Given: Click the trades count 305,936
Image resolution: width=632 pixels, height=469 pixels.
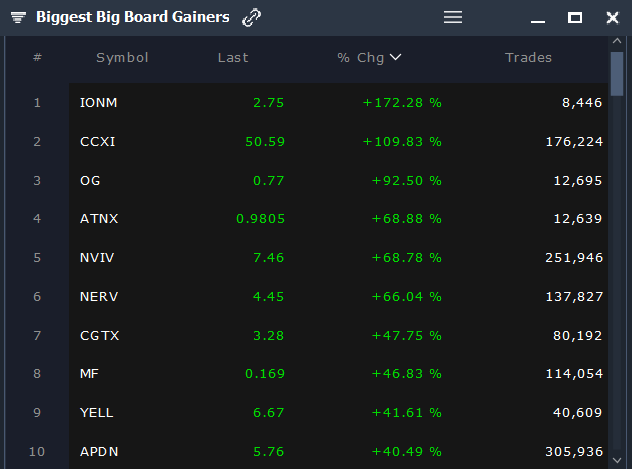Looking at the screenshot, I should pyautogui.click(x=574, y=452).
